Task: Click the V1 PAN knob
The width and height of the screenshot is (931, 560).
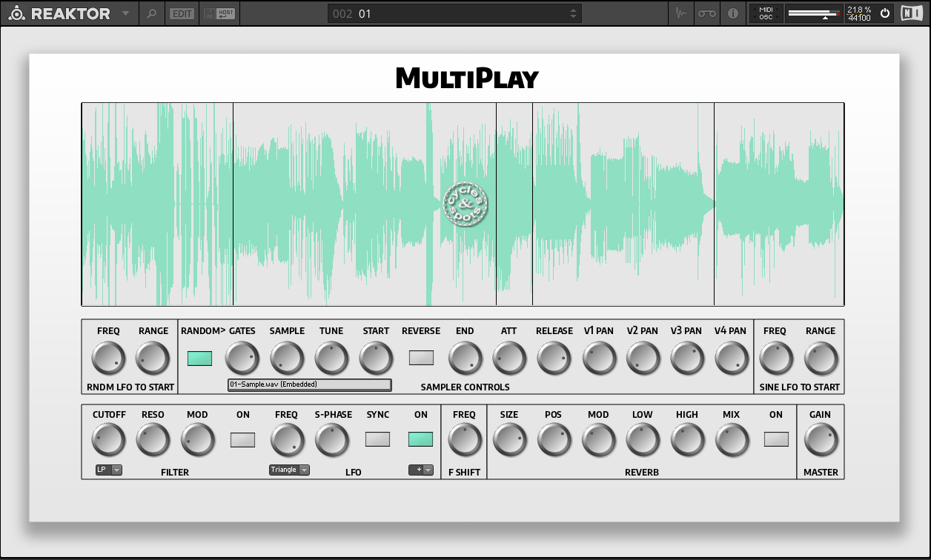Action: (599, 359)
